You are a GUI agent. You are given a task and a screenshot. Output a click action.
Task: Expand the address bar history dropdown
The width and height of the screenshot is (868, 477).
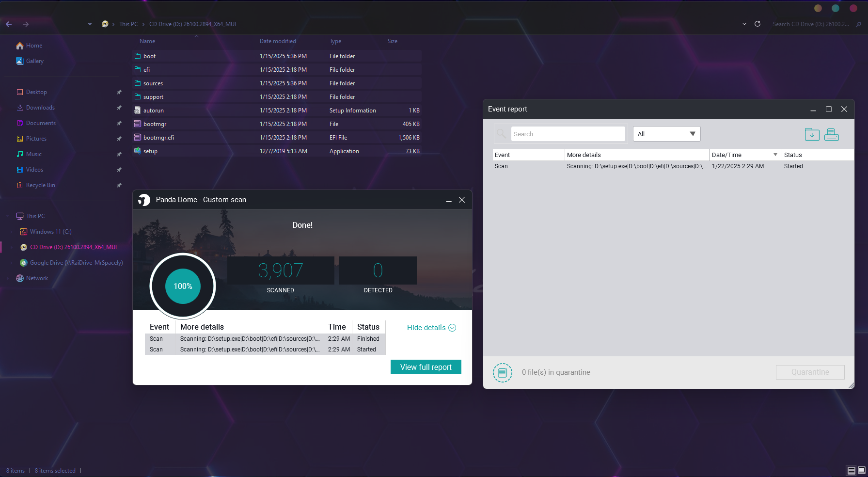744,24
